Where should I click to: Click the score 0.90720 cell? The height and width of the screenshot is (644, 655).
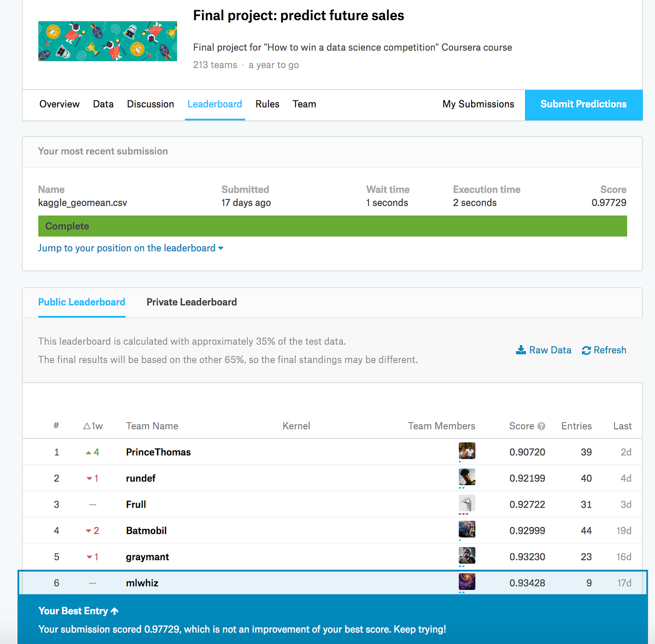[x=527, y=452]
